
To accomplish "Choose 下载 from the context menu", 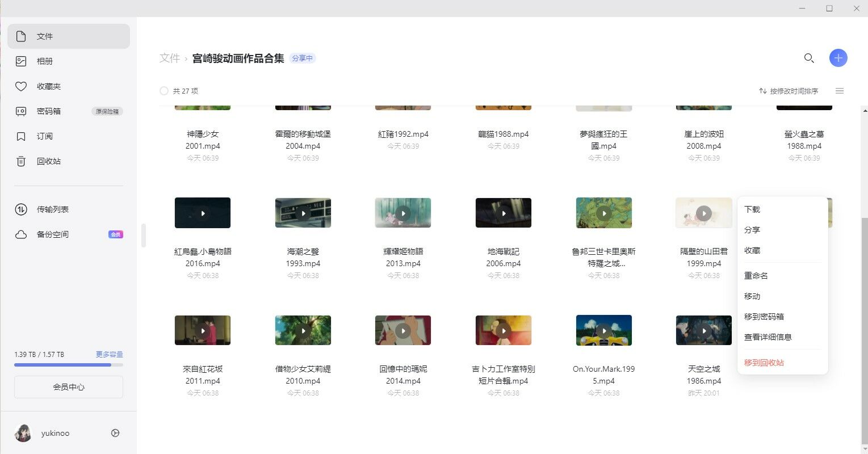I will [752, 209].
